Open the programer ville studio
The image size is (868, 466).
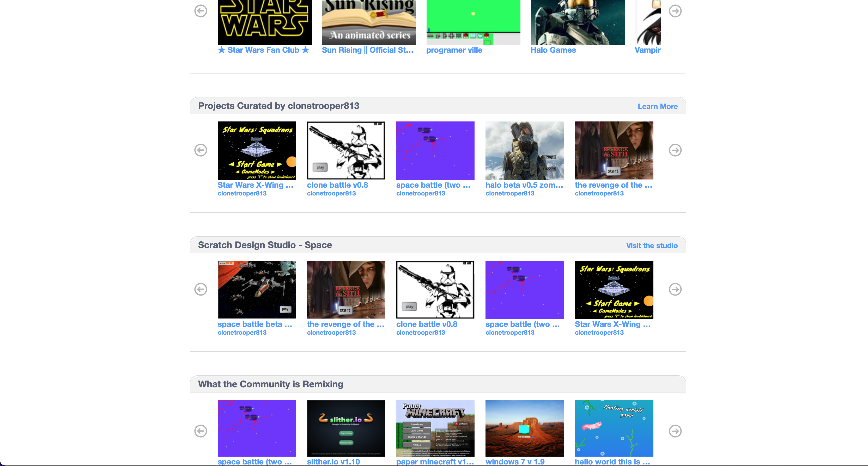tap(454, 50)
